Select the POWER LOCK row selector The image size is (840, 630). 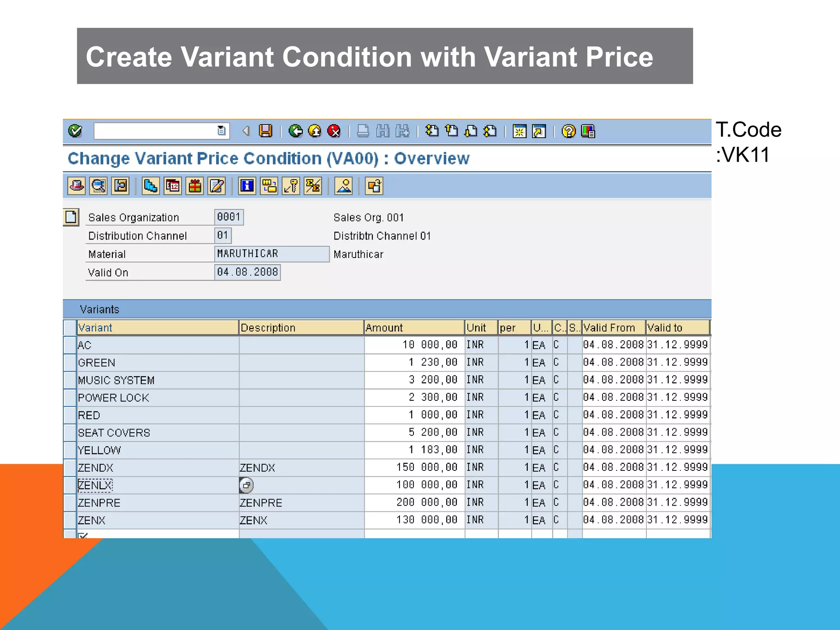pos(70,397)
